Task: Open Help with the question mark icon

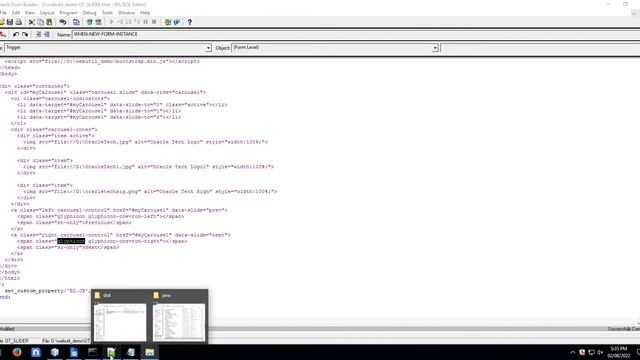Action: (189, 22)
